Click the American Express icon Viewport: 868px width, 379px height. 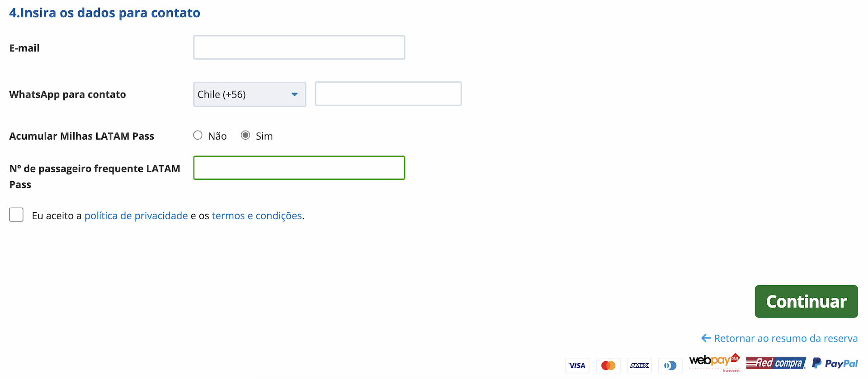[x=639, y=365]
